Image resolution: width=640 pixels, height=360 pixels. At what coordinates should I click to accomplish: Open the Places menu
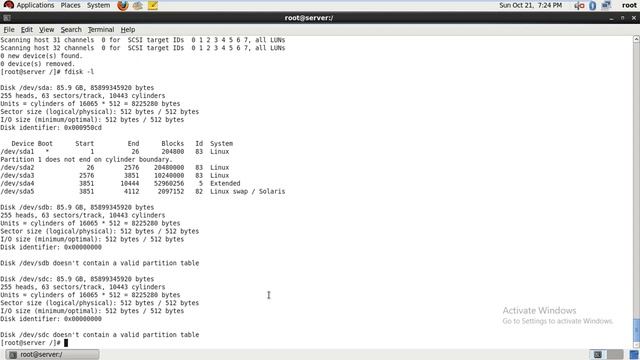70,5
